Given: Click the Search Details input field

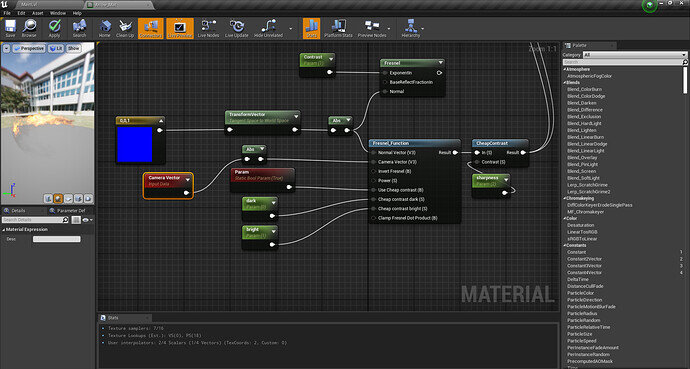Looking at the screenshot, I should [35, 220].
